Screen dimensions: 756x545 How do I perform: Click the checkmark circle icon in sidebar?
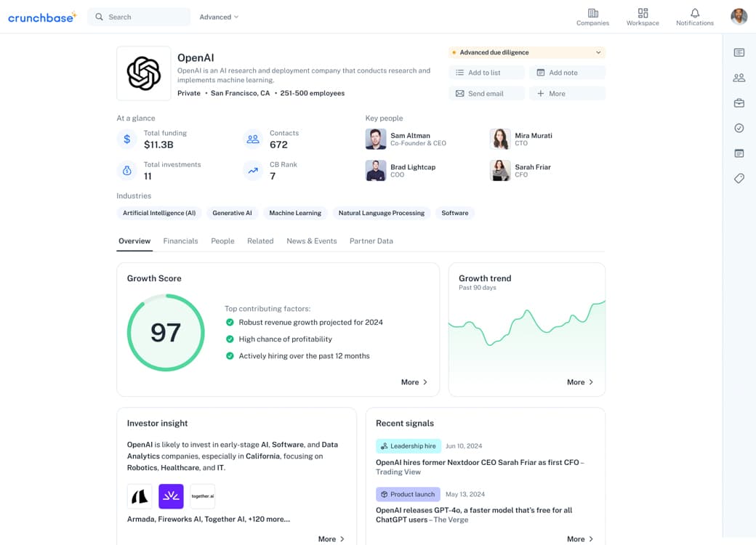[739, 128]
